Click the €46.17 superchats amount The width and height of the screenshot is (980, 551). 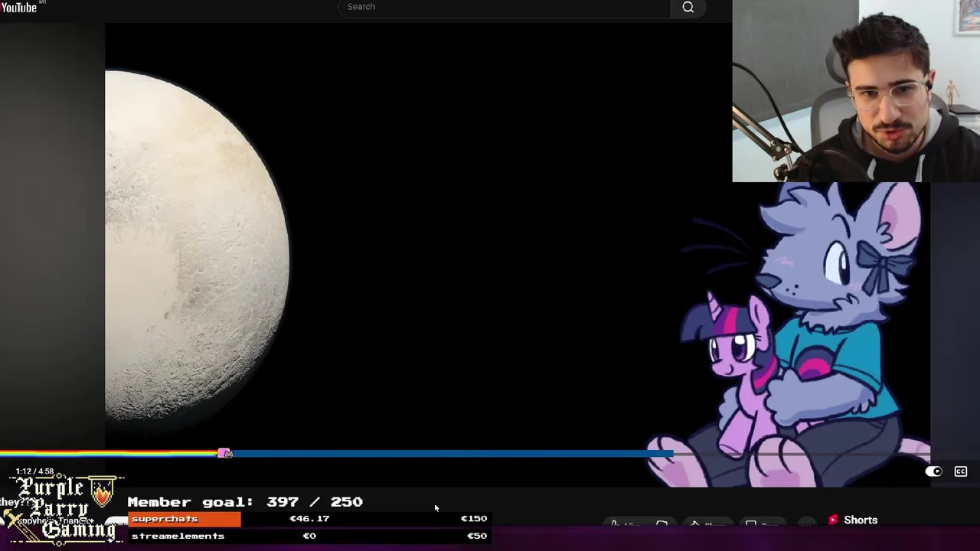click(309, 518)
